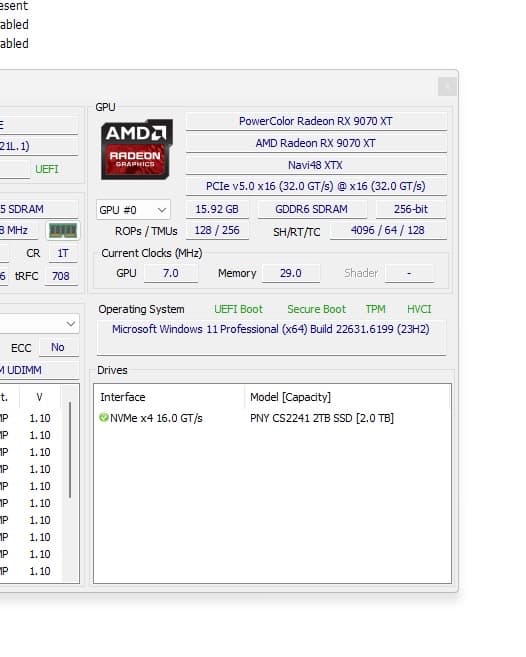The height and width of the screenshot is (657, 526).
Task: Click the GPU clock value 7.0
Action: coord(171,273)
